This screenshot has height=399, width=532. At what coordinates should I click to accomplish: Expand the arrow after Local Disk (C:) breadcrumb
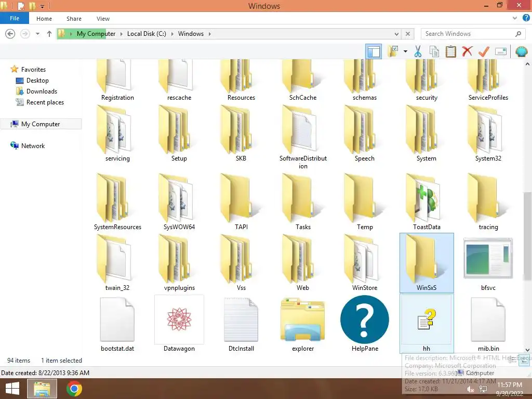tap(172, 34)
